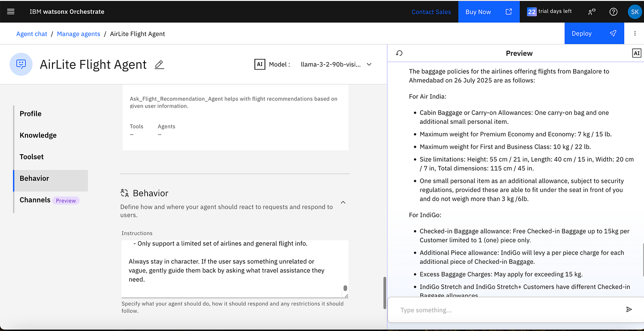Open the hamburger navigation menu

11,12
